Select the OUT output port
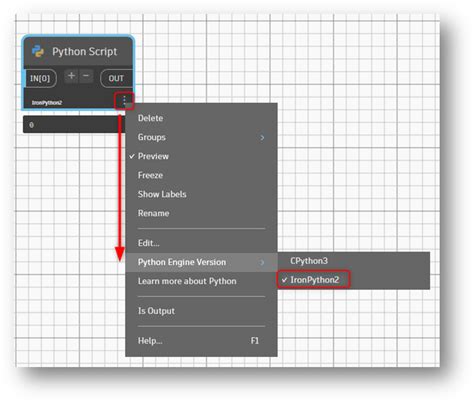This screenshot has width=474, height=402. (x=116, y=78)
